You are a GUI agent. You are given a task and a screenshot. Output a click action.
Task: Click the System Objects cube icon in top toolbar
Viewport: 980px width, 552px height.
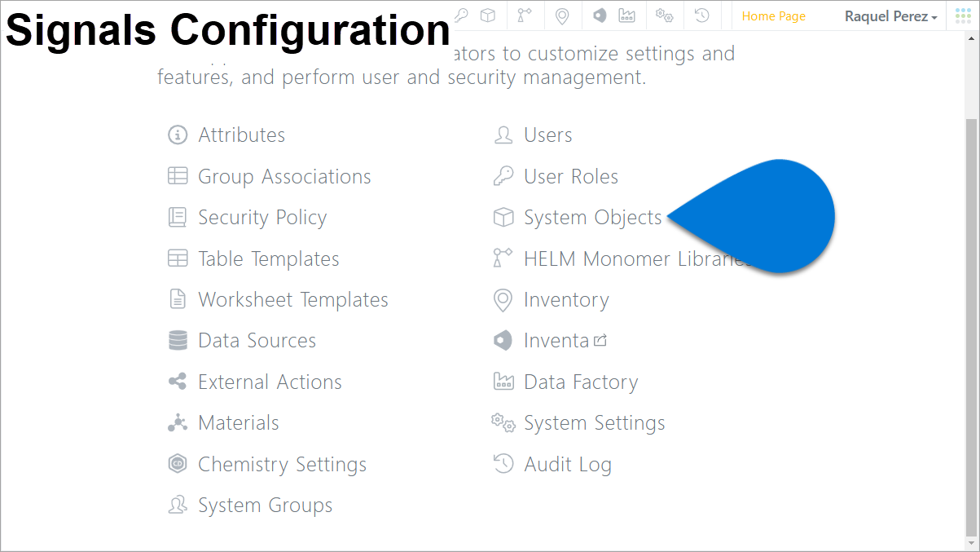coord(487,15)
